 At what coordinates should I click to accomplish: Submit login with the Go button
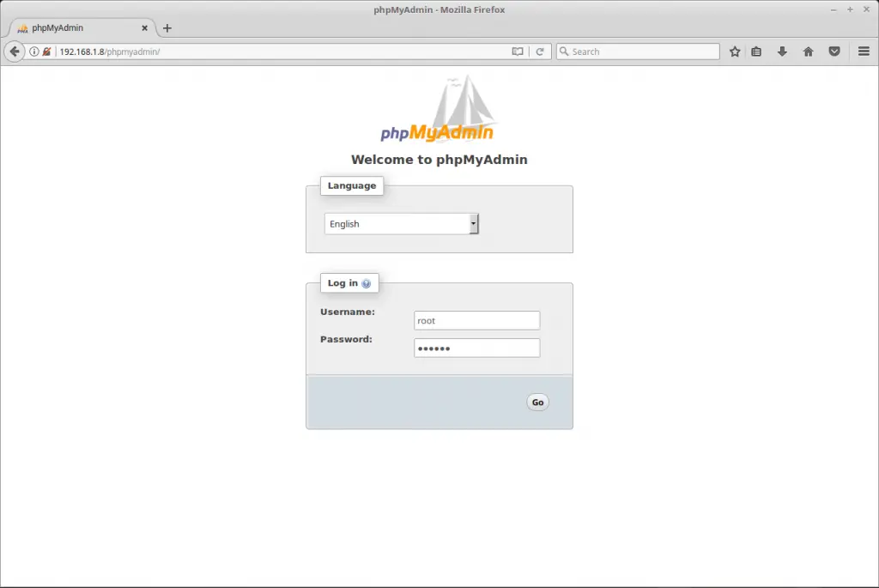[537, 403]
